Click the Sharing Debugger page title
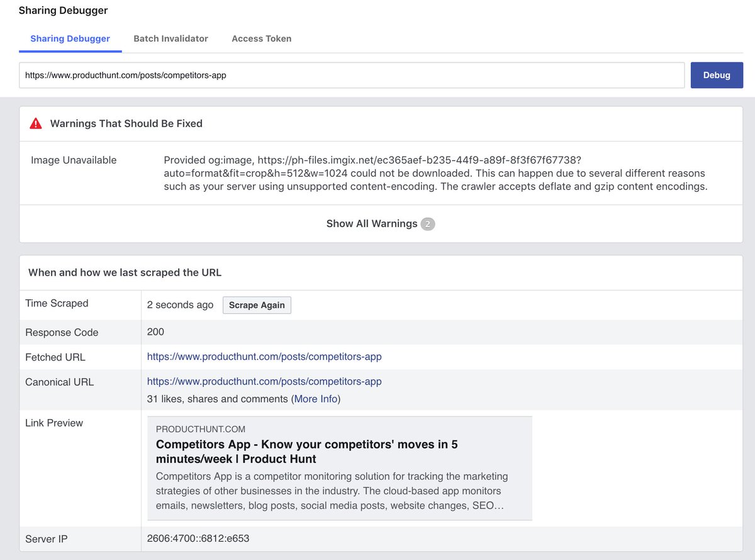 [x=63, y=10]
